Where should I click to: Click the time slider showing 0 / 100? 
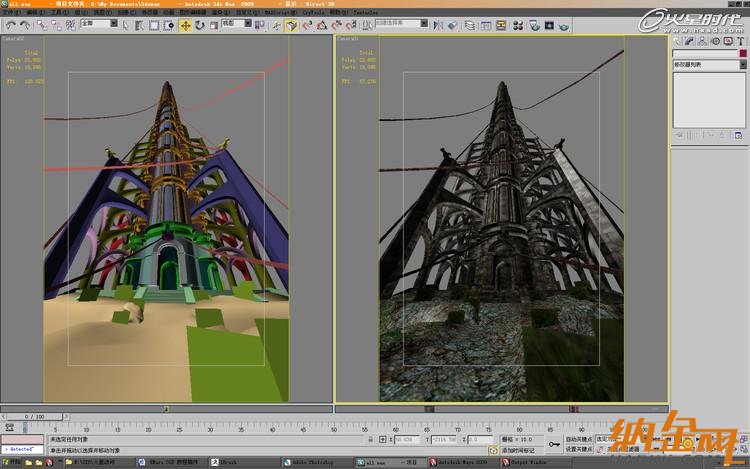[x=33, y=416]
